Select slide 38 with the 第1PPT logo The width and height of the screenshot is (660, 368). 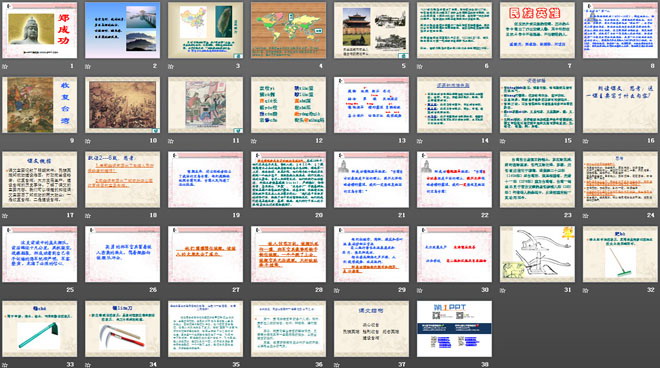click(x=454, y=328)
